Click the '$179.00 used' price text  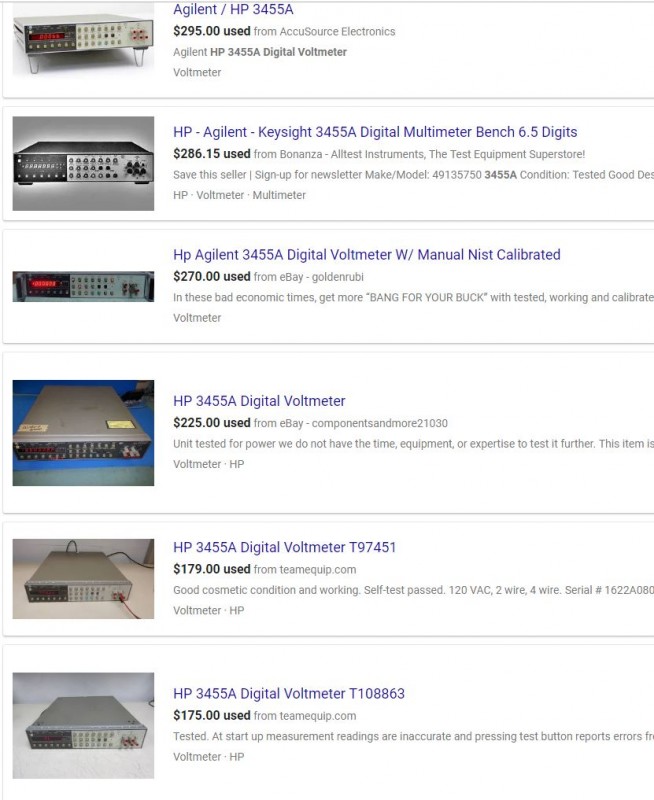212,569
